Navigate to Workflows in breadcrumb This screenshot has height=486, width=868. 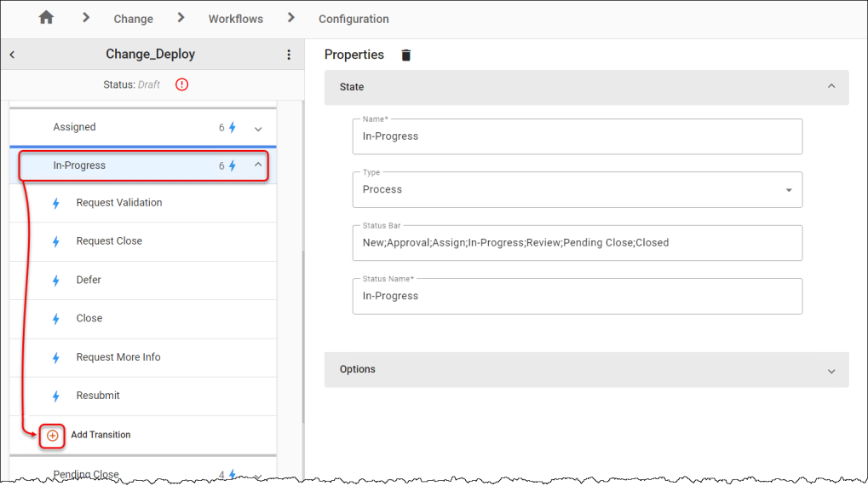pos(236,19)
